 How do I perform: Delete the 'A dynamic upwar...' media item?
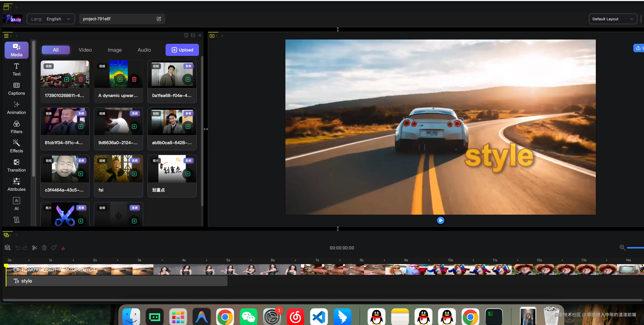[134, 79]
